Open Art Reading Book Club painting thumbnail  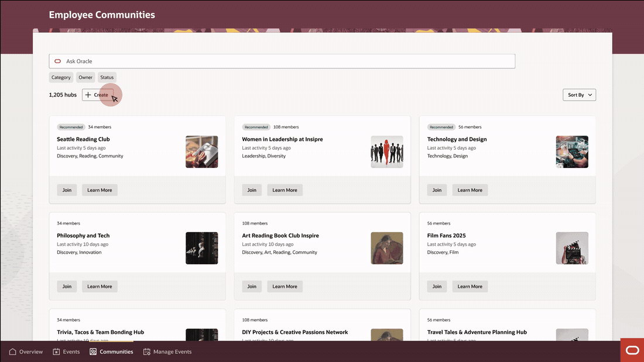[x=387, y=249]
